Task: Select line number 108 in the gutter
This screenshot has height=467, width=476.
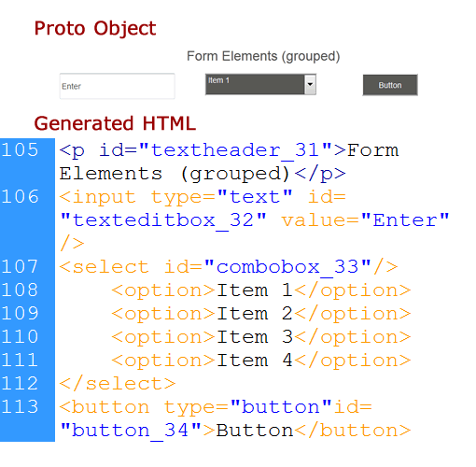Action: [20, 290]
